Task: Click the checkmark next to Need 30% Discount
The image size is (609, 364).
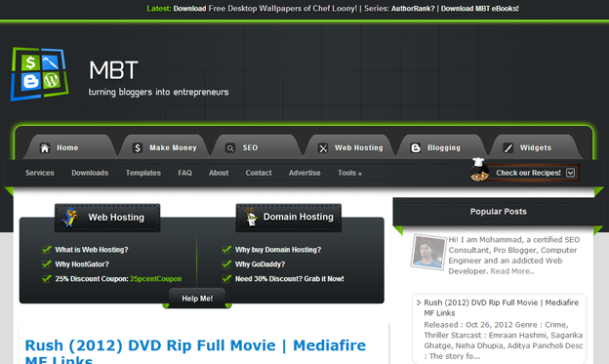Action: 226,278
